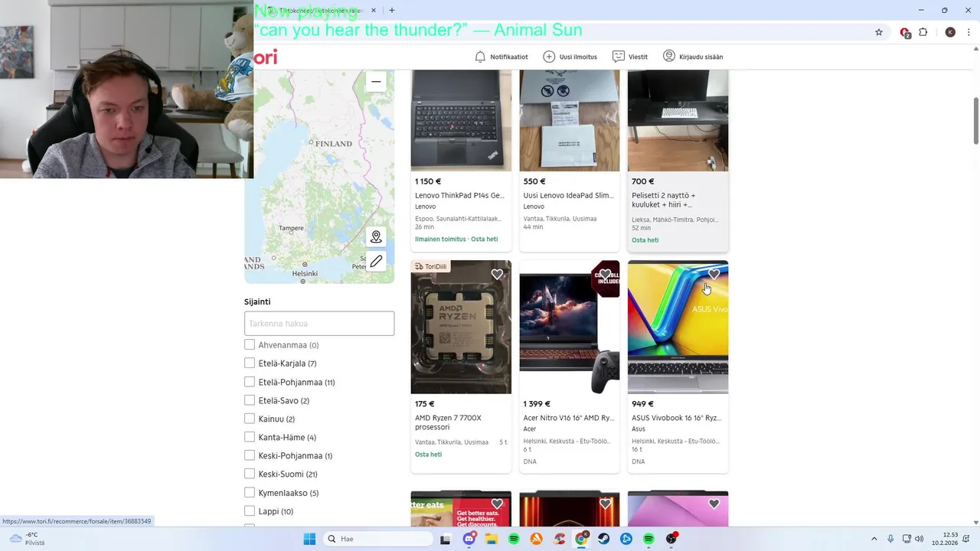Open Viestit messages
980x551 pixels.
pos(630,57)
